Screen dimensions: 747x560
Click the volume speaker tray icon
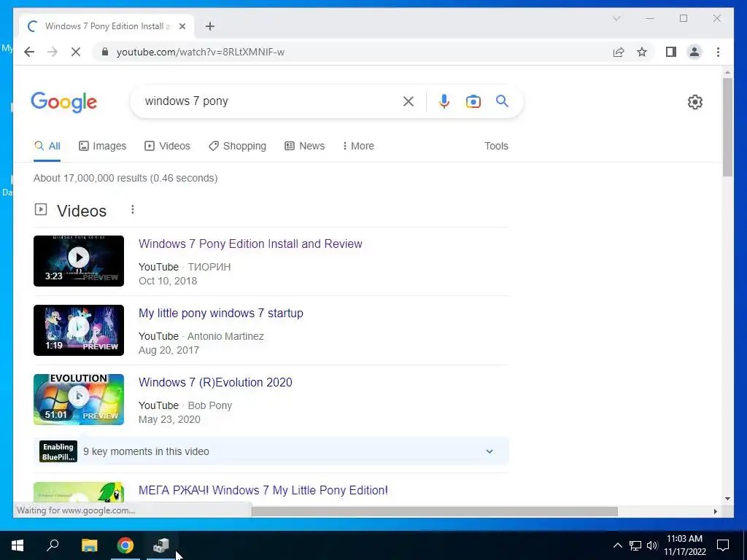pyautogui.click(x=652, y=545)
